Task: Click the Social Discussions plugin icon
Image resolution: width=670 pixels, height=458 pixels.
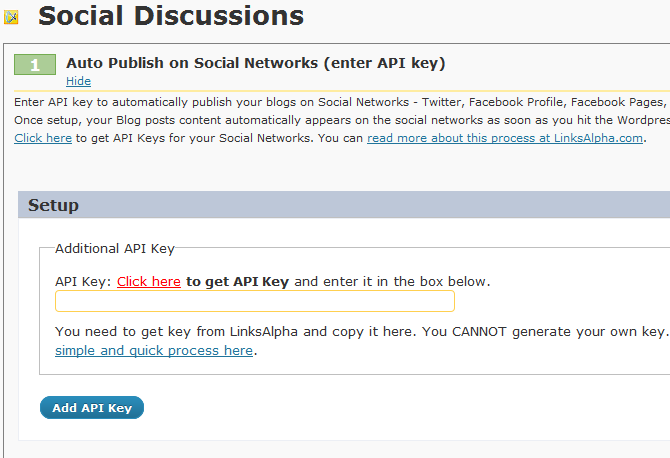Action: point(11,17)
